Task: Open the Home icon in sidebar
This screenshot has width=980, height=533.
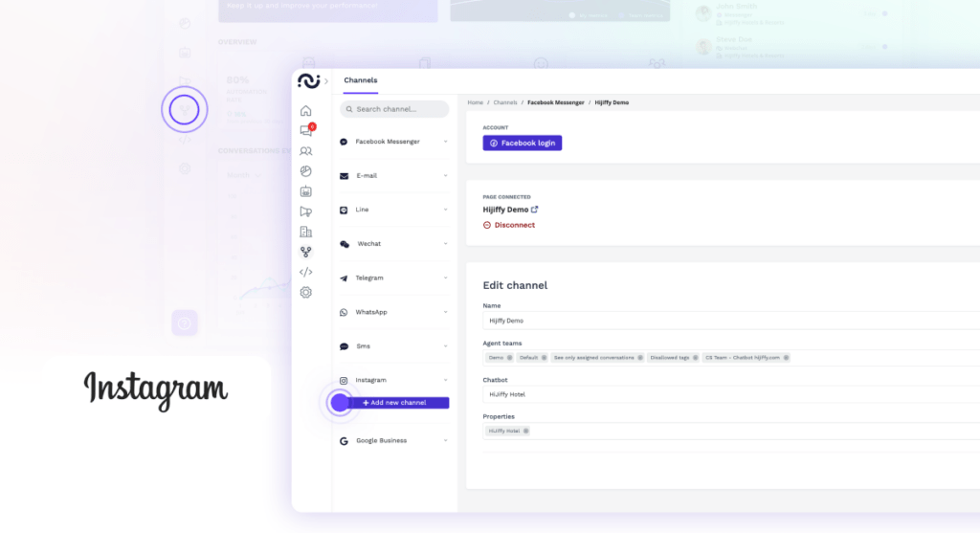Action: (x=305, y=111)
